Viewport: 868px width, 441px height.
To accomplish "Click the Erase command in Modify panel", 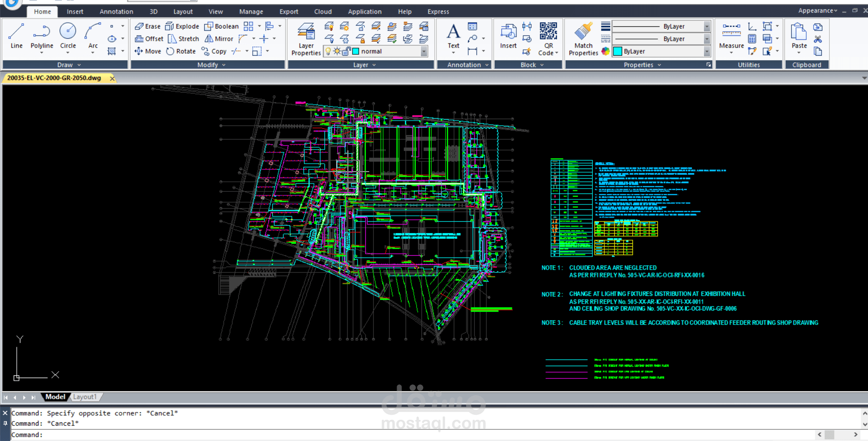I will (x=147, y=26).
